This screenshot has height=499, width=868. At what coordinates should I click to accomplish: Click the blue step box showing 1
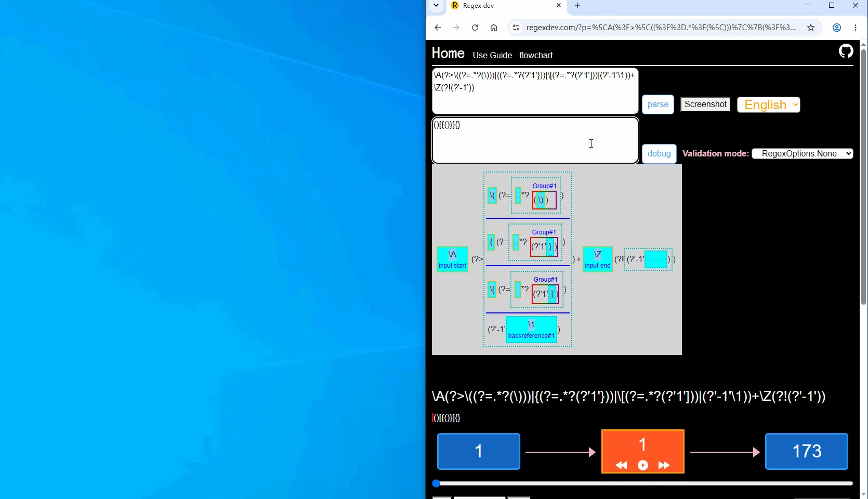point(479,451)
